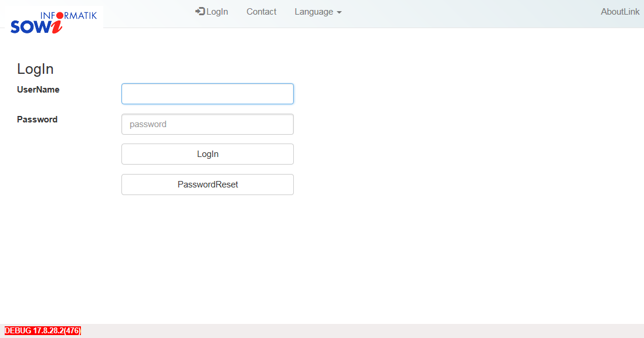Click the SOWI Informatik logo

click(x=54, y=22)
